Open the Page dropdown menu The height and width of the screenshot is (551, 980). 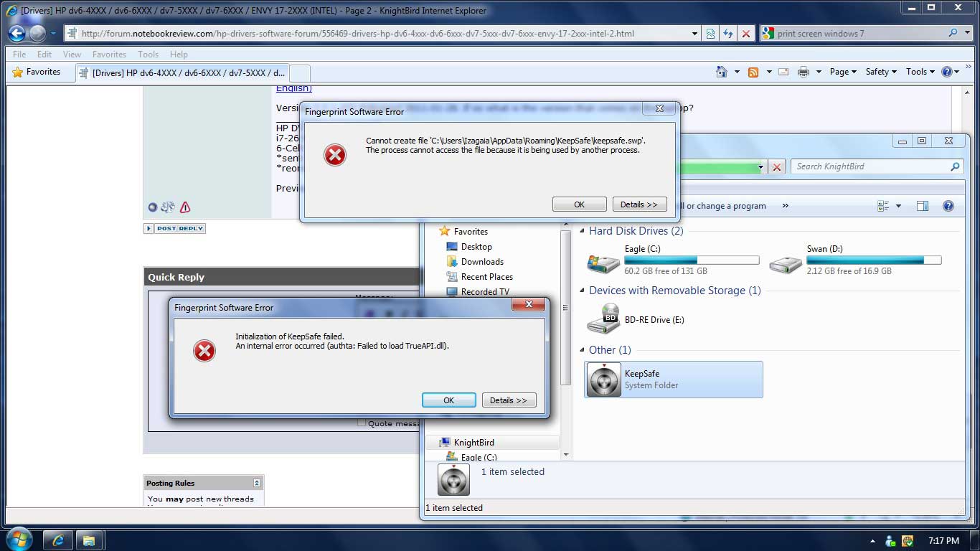point(843,72)
